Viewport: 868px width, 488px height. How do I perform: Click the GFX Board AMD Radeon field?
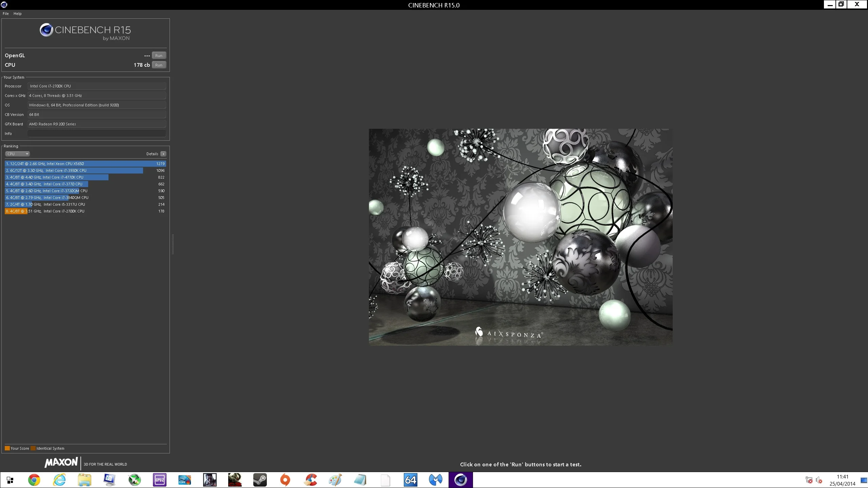(x=97, y=124)
